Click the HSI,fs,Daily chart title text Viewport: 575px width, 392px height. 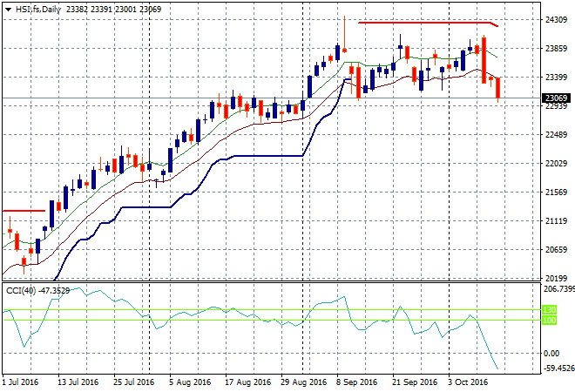tap(37, 10)
